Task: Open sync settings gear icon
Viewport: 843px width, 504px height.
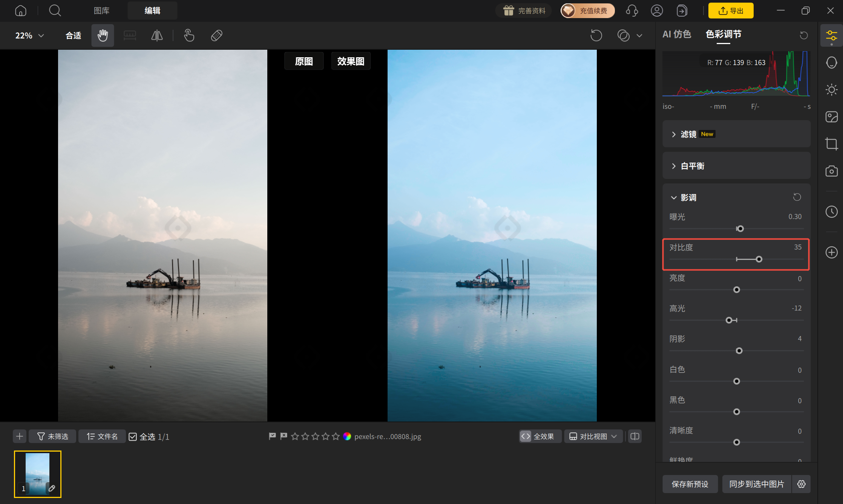Action: click(x=802, y=484)
